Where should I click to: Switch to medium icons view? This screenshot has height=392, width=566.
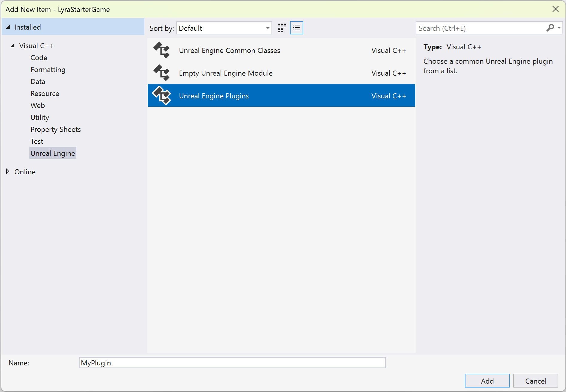coord(281,28)
